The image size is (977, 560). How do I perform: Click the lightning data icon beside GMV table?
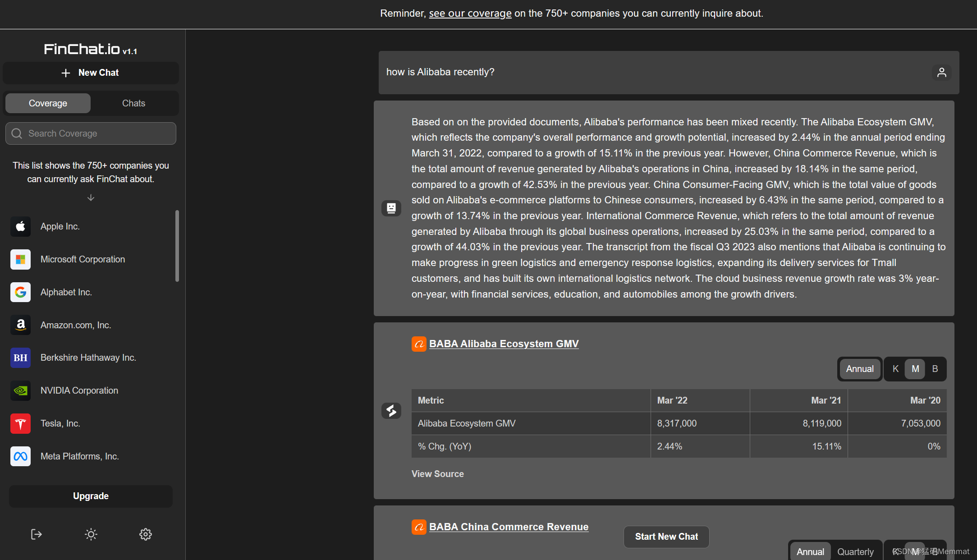coord(391,411)
